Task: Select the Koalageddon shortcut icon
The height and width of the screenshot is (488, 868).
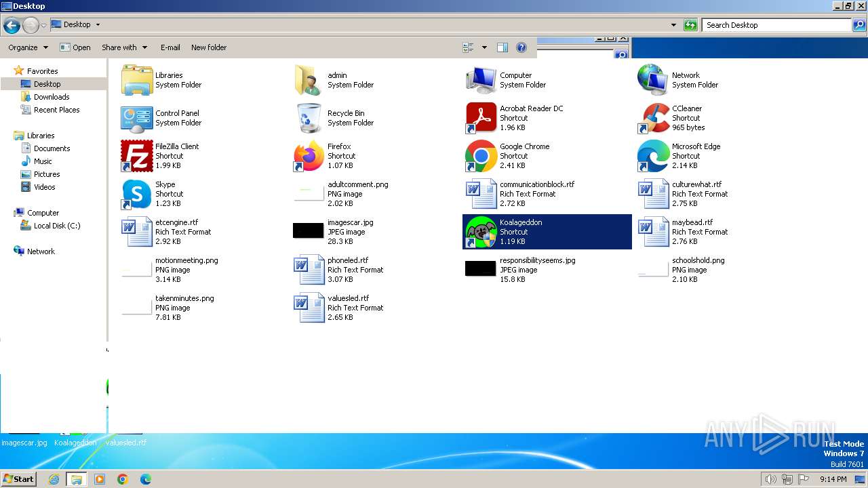Action: point(481,232)
